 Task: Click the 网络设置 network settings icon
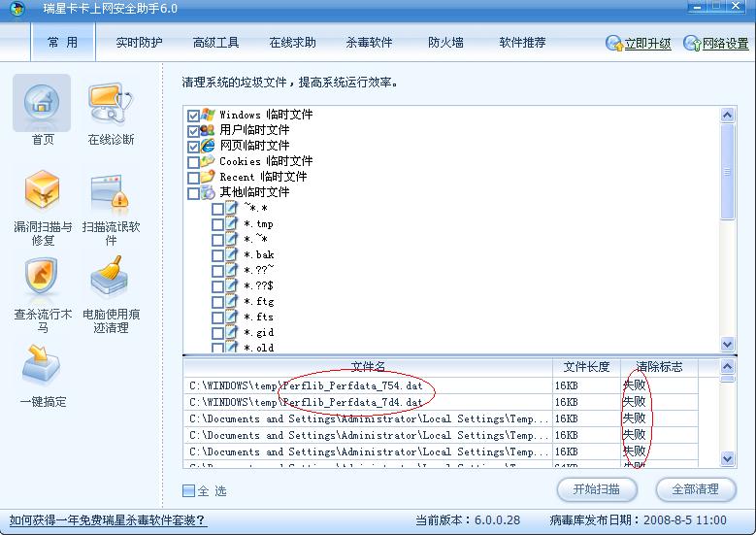click(692, 43)
